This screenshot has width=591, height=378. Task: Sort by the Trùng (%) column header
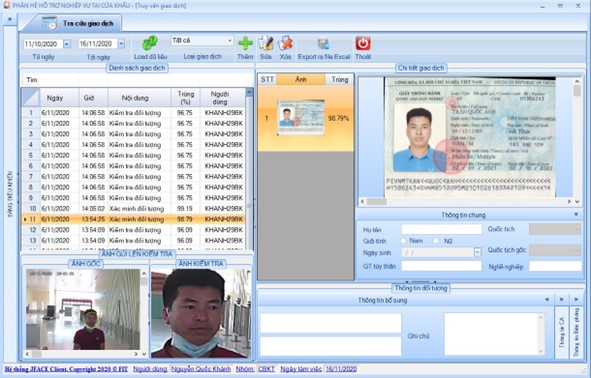tap(185, 98)
